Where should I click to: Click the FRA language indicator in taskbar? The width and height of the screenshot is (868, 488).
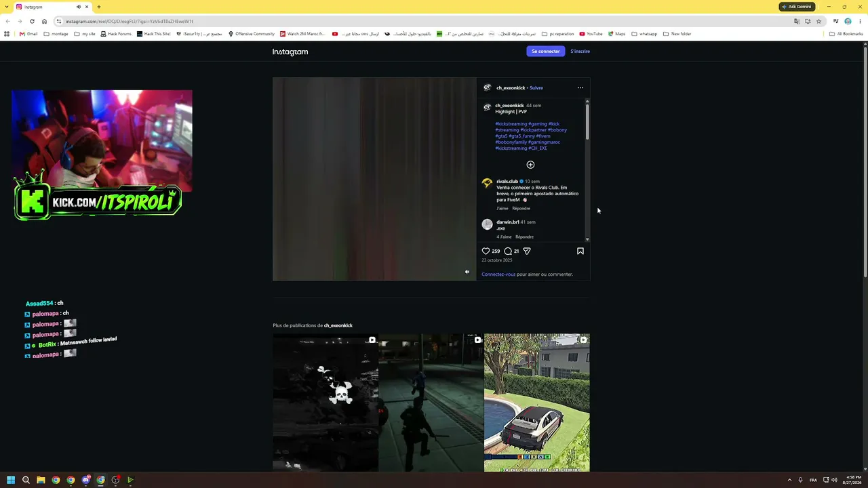tap(813, 480)
